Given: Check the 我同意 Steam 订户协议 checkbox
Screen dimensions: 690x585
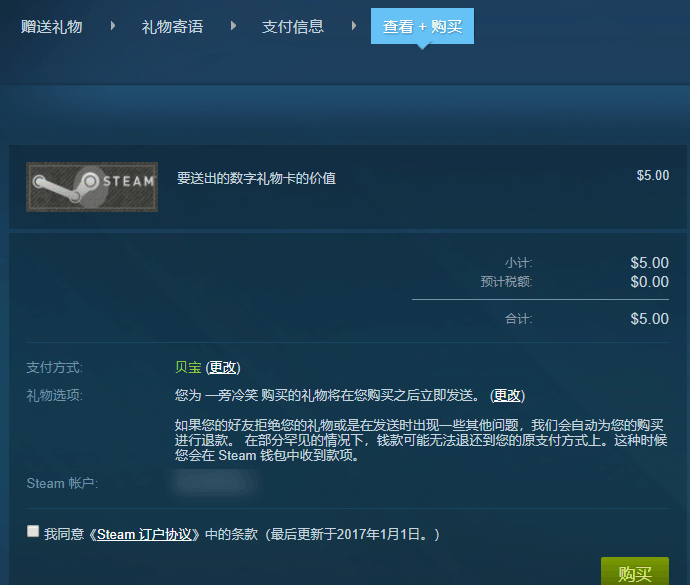Looking at the screenshot, I should click(x=33, y=531).
